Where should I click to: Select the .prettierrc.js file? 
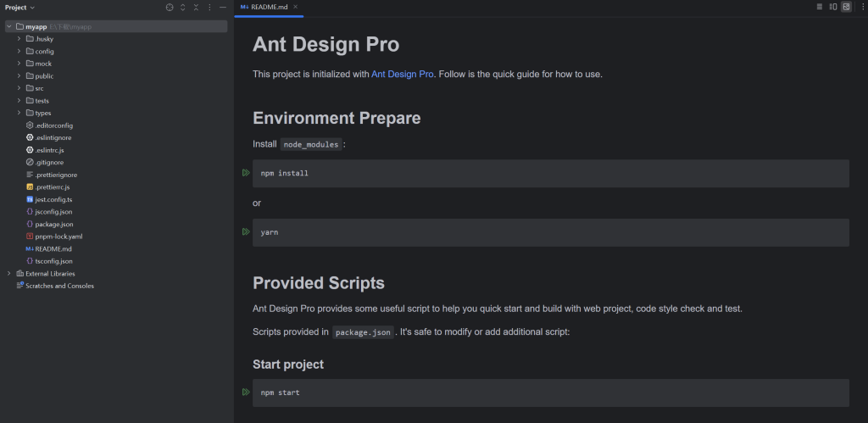47,187
